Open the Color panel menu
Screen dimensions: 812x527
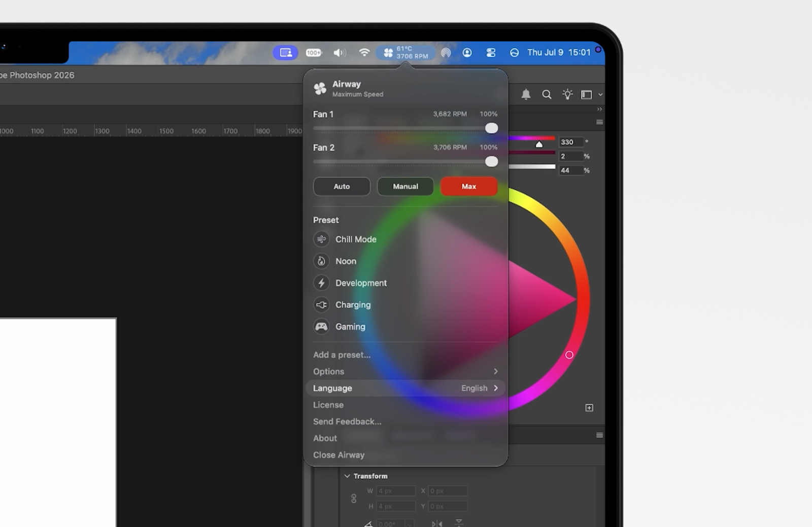pyautogui.click(x=599, y=122)
